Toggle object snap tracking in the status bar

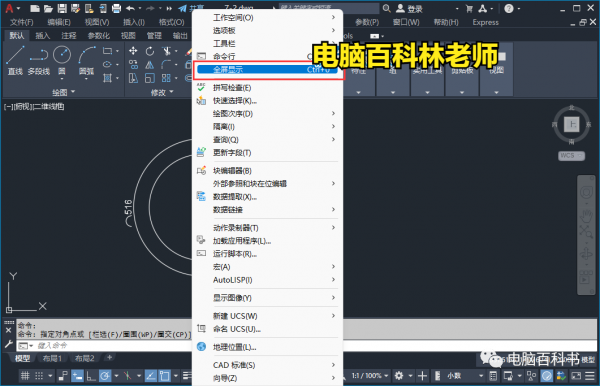(151, 376)
